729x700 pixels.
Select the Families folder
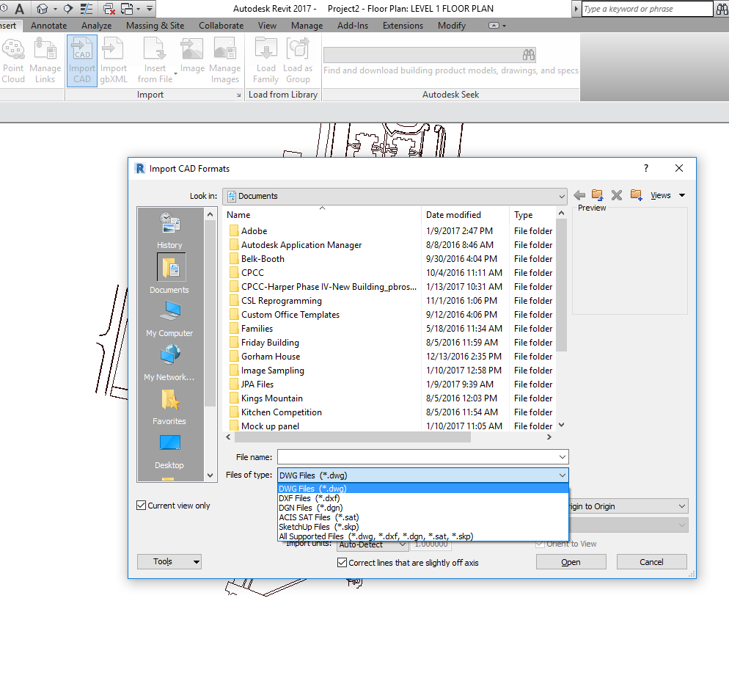257,329
